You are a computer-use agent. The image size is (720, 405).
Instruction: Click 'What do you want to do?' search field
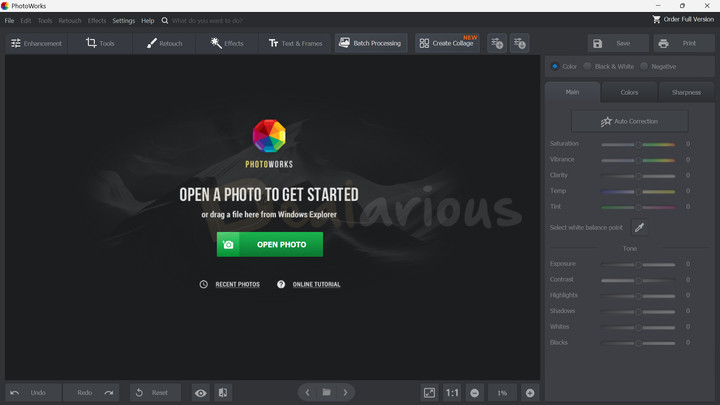click(x=208, y=21)
